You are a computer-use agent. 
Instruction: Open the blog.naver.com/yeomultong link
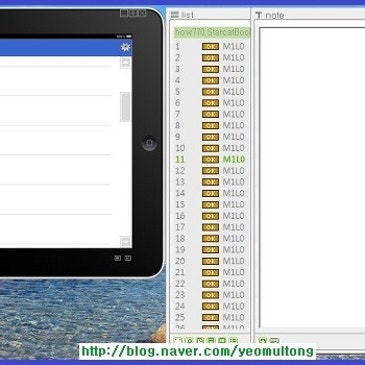pyautogui.click(x=197, y=351)
